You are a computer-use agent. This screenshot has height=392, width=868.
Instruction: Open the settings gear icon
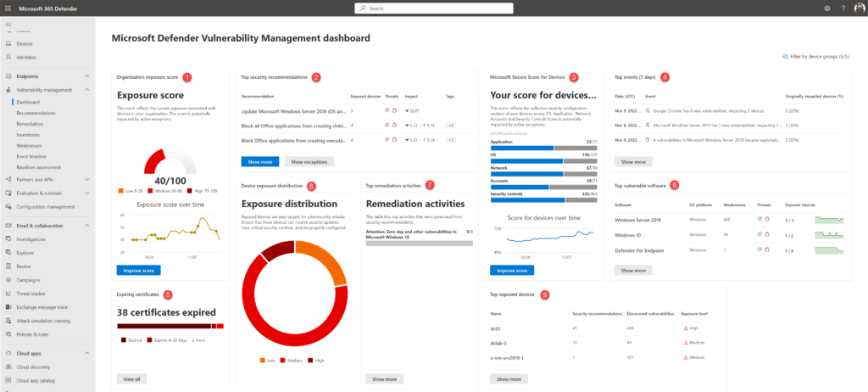[827, 8]
